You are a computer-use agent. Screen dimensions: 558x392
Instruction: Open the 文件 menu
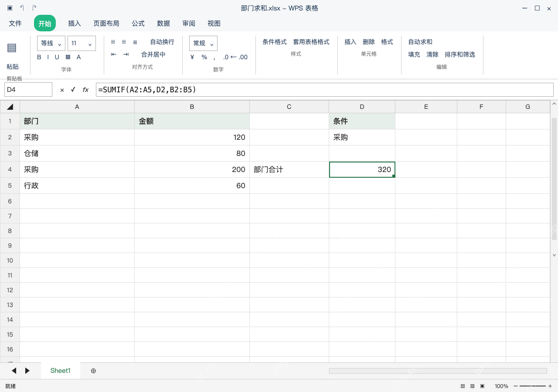(15, 24)
